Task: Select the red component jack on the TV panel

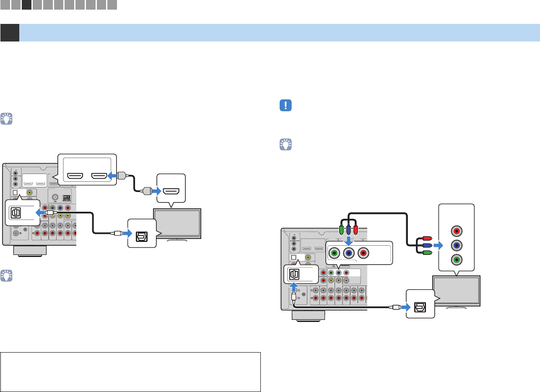Action: 457,231
